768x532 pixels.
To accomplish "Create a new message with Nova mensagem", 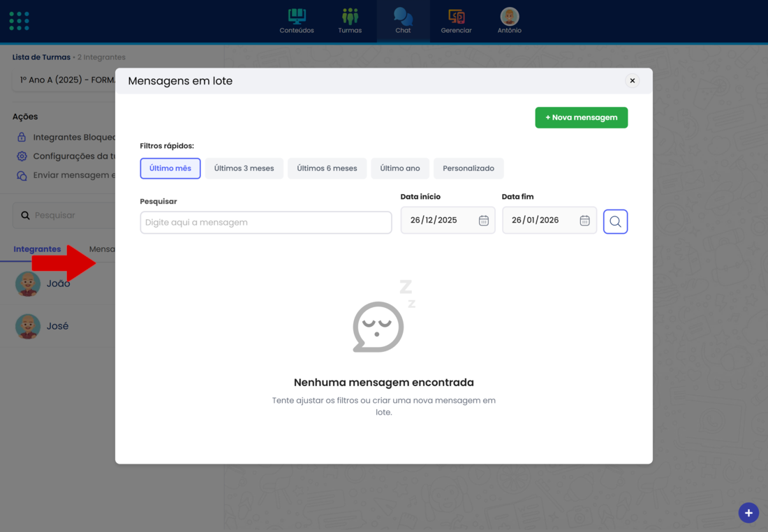I will click(x=581, y=117).
